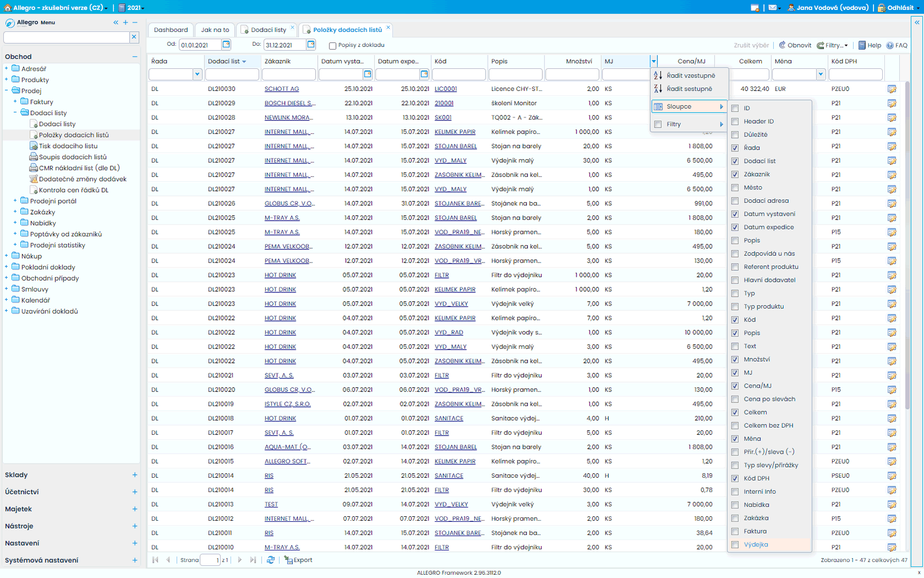Viewport: 924px width, 578px height.
Task: Enable the Výdejka column checkbox
Action: click(x=735, y=544)
